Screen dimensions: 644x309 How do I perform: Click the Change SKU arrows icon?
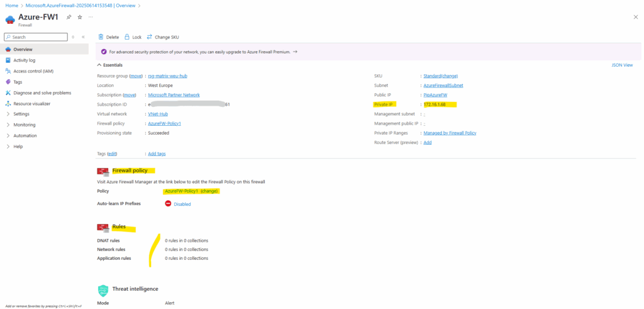pos(150,37)
